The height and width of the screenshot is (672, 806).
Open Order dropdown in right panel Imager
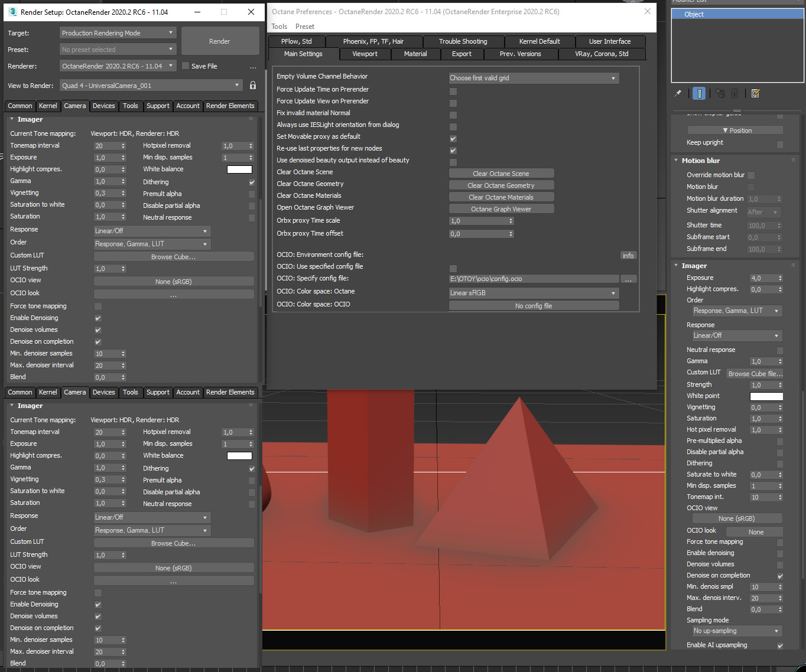tap(737, 311)
